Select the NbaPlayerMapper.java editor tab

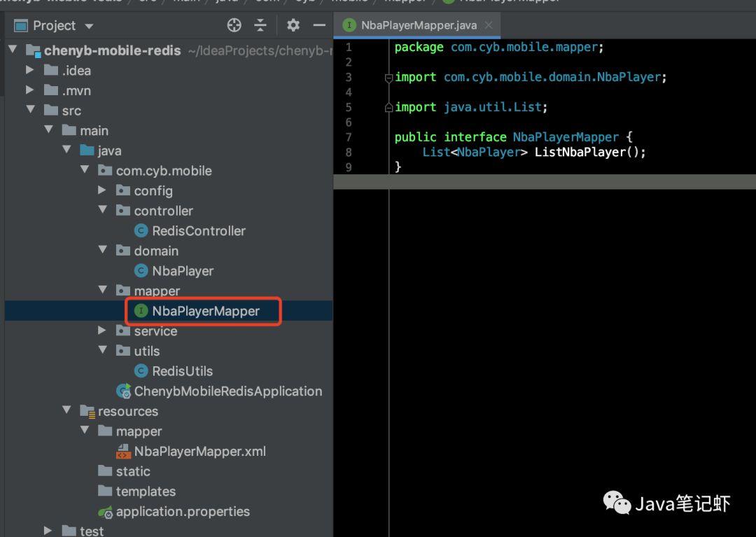419,25
